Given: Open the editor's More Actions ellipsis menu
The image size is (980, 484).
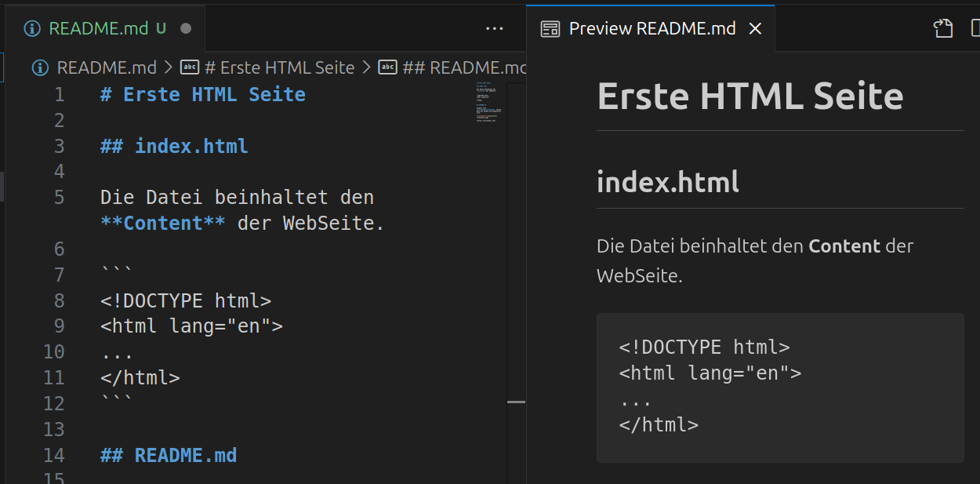Looking at the screenshot, I should pyautogui.click(x=494, y=29).
